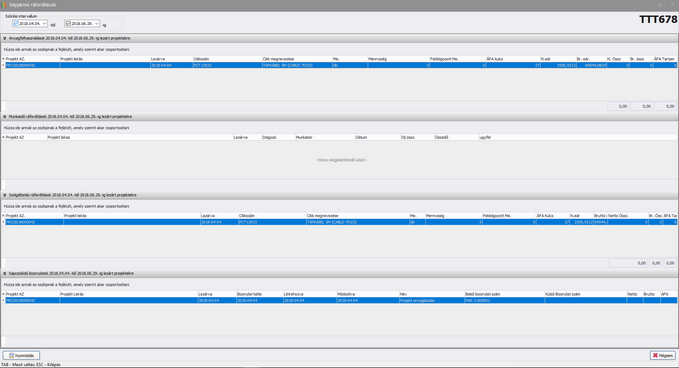Viewport: 679px width, 368px height.
Task: Sort Munkaidő grid by Dolgozó column
Action: pyautogui.click(x=278, y=137)
